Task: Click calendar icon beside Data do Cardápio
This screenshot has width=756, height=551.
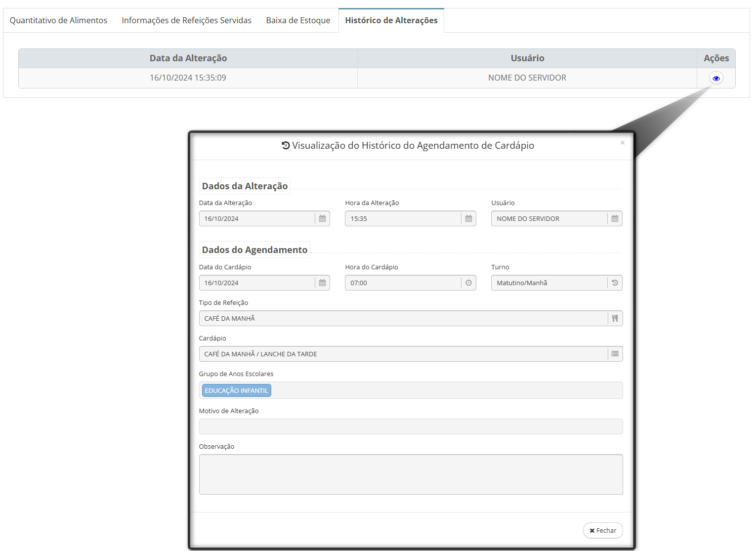Action: coord(323,283)
